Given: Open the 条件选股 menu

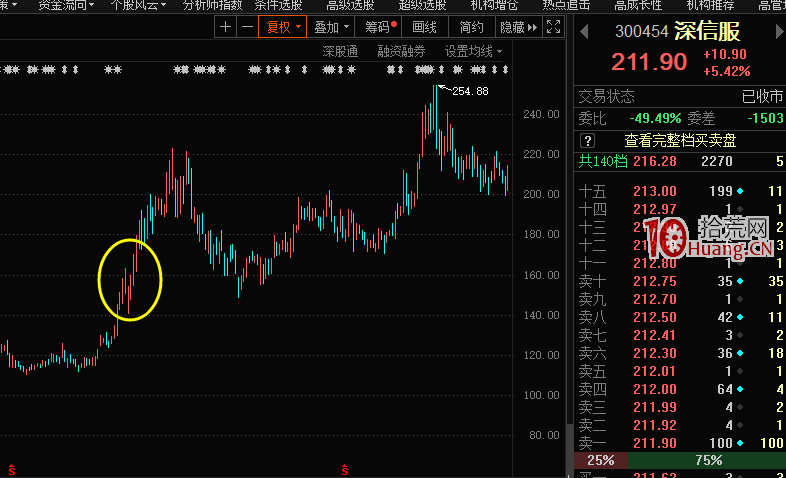Looking at the screenshot, I should tap(278, 4).
